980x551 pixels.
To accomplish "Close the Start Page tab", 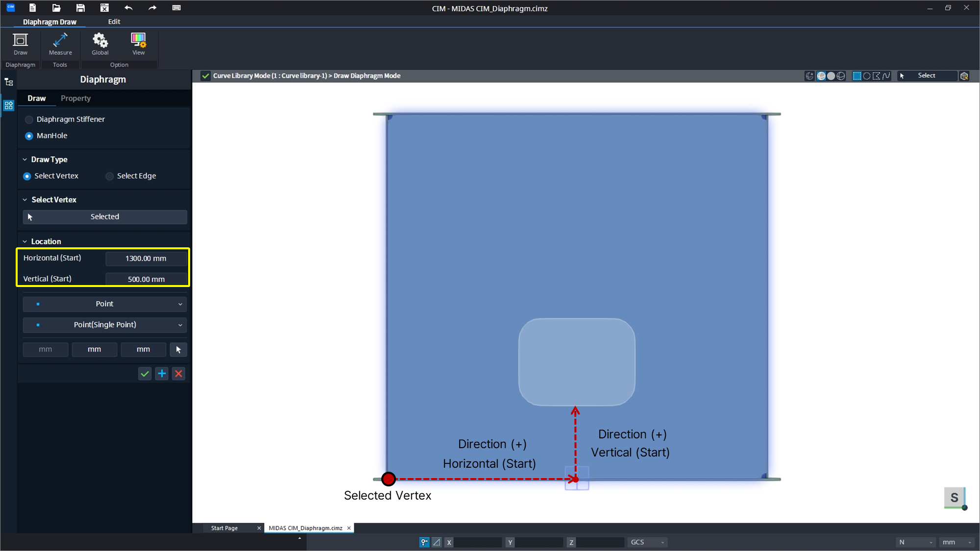I will (x=259, y=528).
